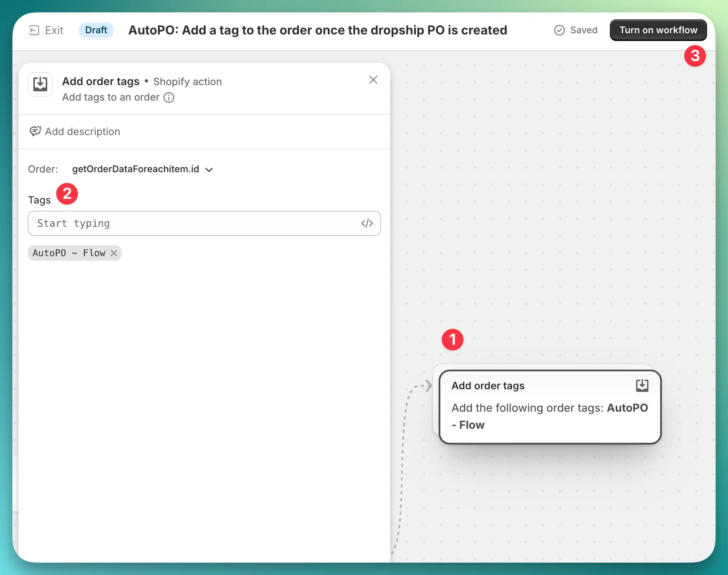The height and width of the screenshot is (575, 728).
Task: Click the speech bubble icon beside Add description
Action: pos(35,132)
